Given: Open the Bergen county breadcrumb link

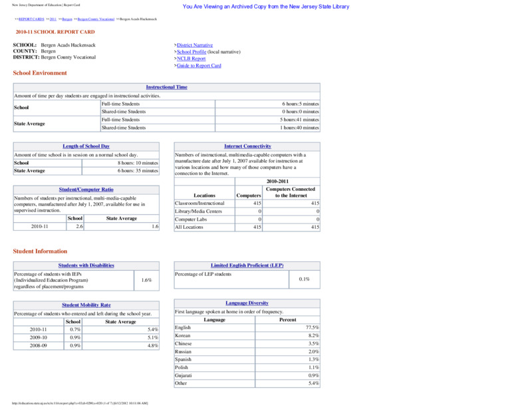Looking at the screenshot, I should click(67, 19).
